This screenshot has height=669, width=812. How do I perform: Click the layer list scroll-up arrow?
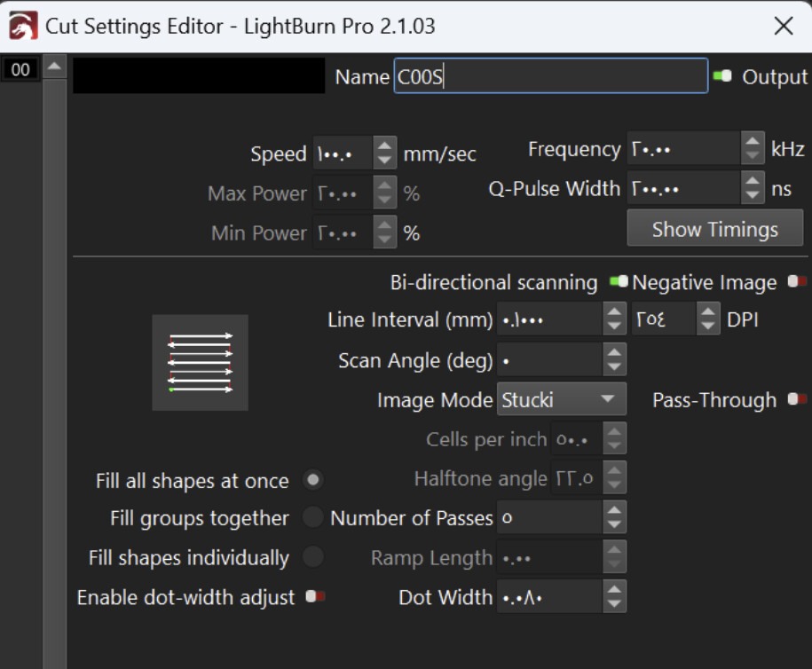(54, 67)
